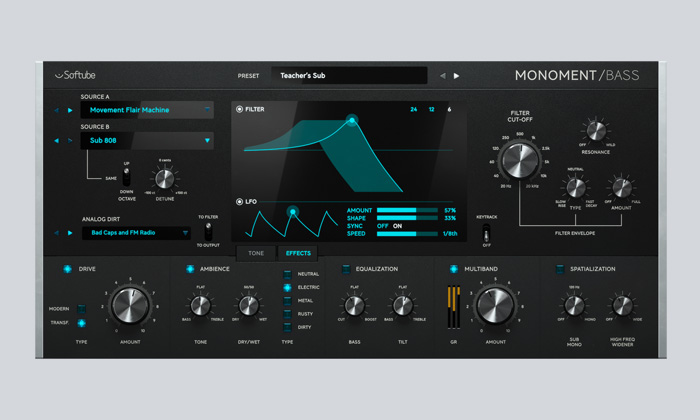Click the LFO Speed slider bar

click(x=407, y=233)
